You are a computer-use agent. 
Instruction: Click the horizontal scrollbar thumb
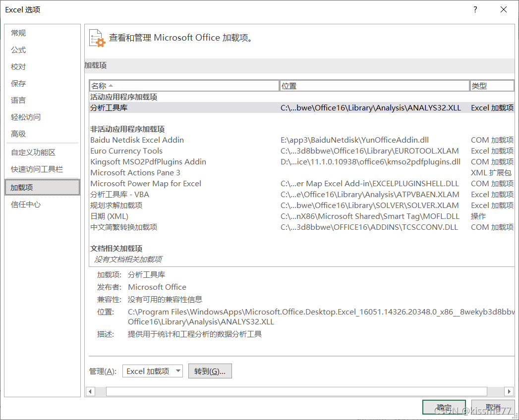(296, 392)
